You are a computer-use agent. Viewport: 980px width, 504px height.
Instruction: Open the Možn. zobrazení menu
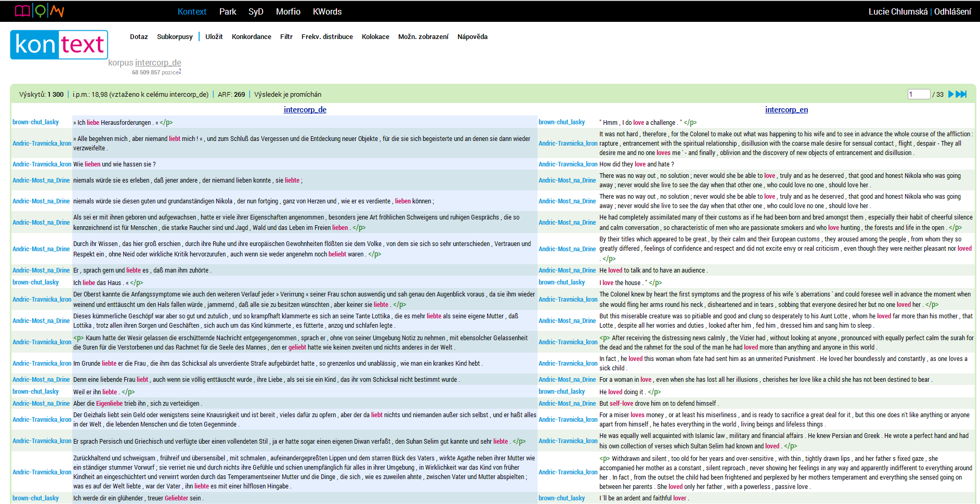tap(423, 36)
